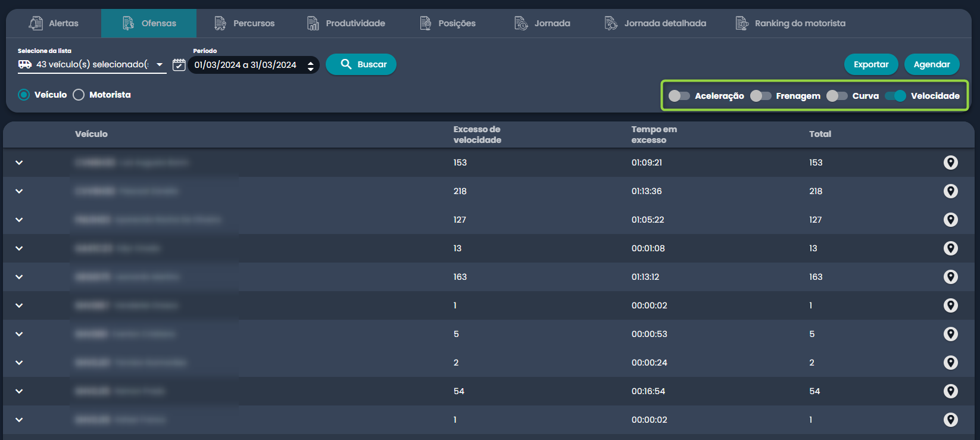
Task: Click the calendar icon beside the period field
Action: [x=179, y=65]
